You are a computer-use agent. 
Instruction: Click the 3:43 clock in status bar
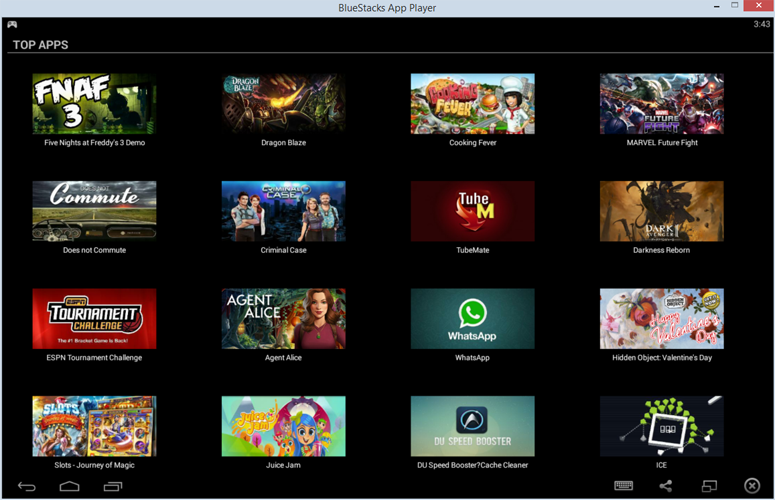click(x=762, y=24)
